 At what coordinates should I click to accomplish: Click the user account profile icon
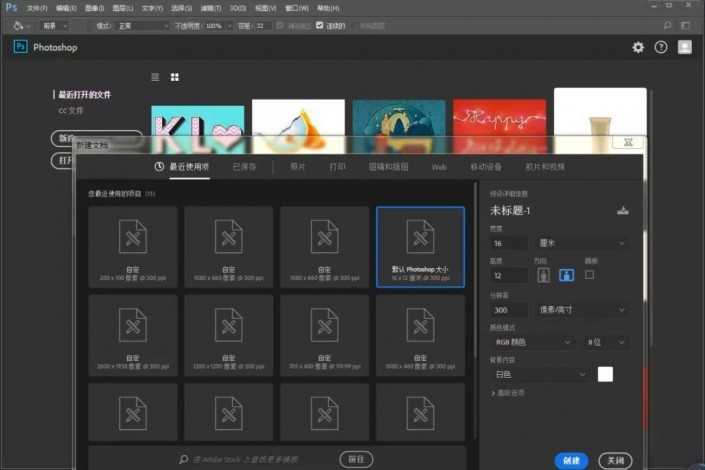coord(685,47)
